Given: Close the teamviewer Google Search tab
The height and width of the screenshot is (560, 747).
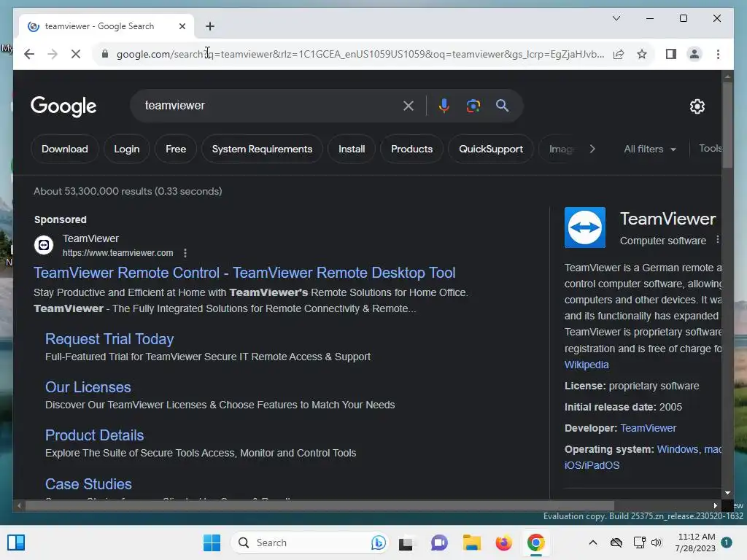Looking at the screenshot, I should click(182, 26).
